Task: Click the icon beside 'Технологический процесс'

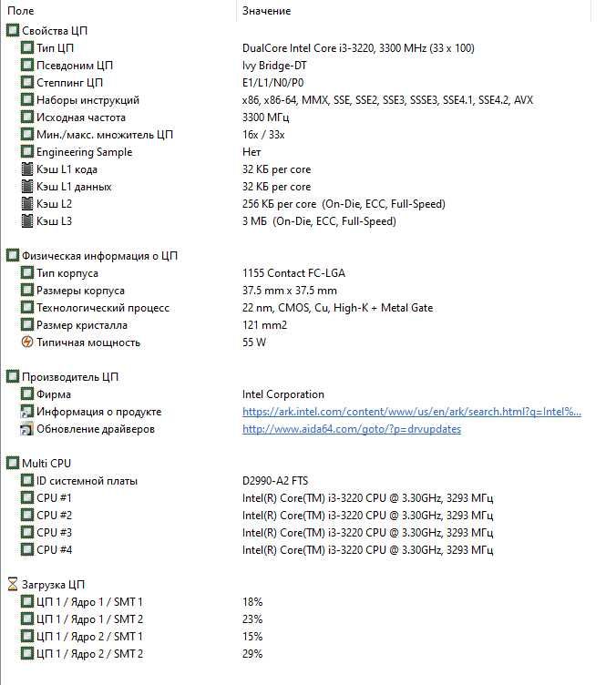Action: (x=27, y=308)
